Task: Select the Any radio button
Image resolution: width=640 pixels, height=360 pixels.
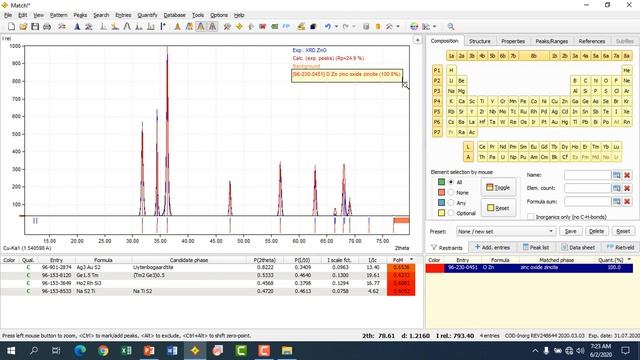Action: [x=451, y=202]
